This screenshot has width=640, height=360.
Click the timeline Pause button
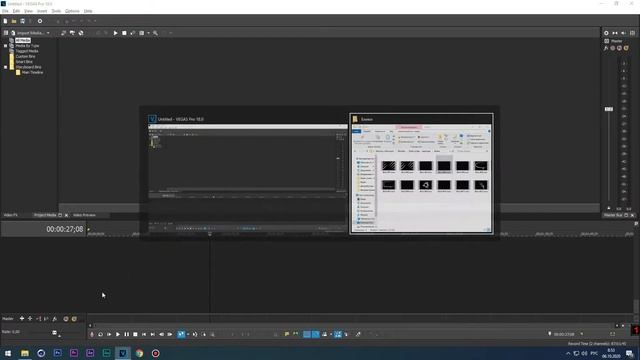[127, 334]
